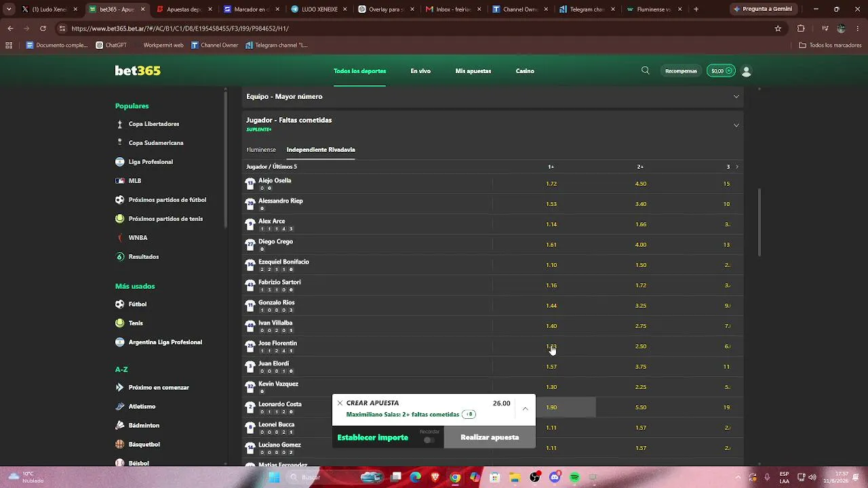
Task: Click Establecer importe
Action: click(373, 438)
